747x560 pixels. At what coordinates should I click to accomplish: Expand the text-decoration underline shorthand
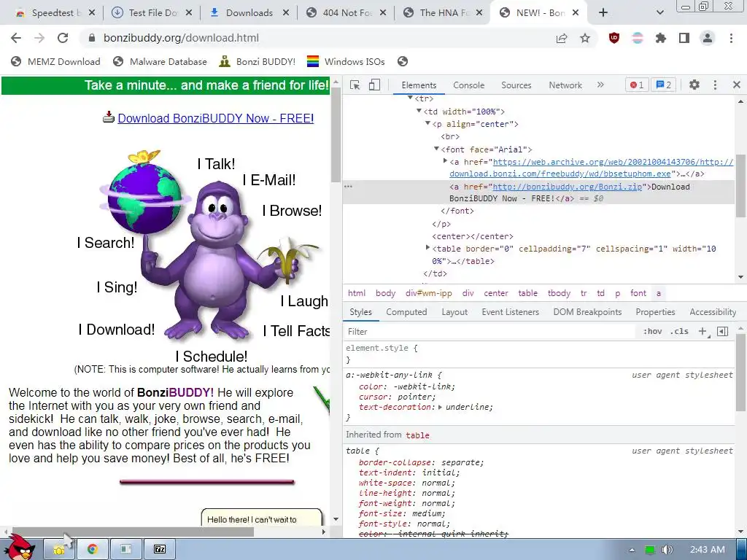coord(440,407)
